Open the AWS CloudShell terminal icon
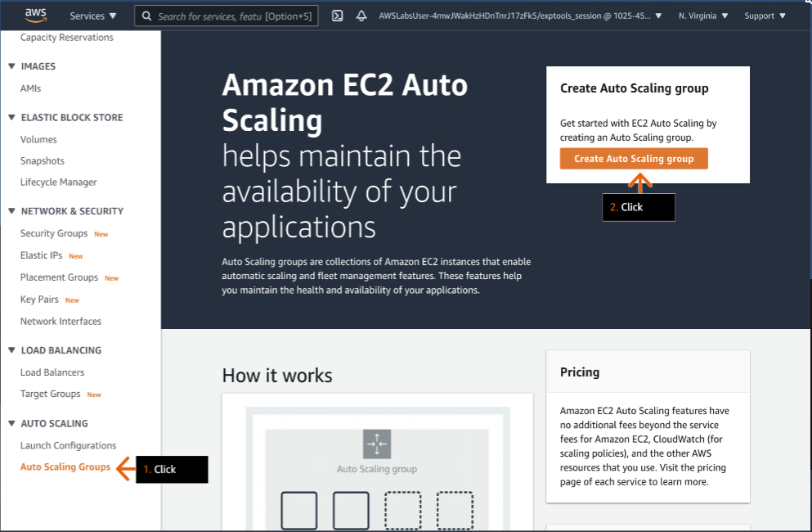This screenshot has width=812, height=532. (337, 15)
